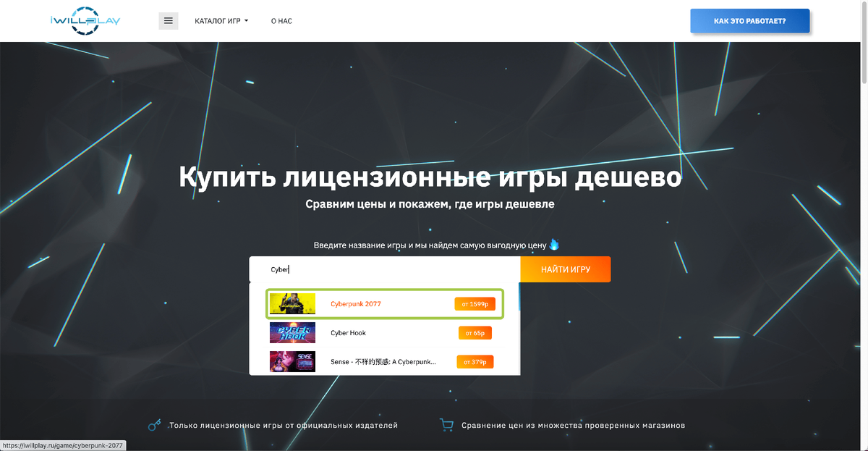Click the от 1599р price badge
868x451 pixels.
pos(475,304)
